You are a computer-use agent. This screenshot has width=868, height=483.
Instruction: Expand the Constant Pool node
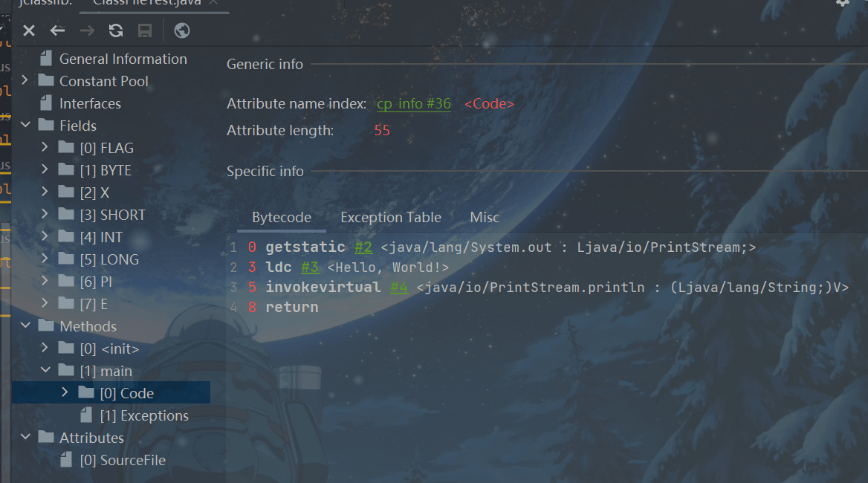25,80
